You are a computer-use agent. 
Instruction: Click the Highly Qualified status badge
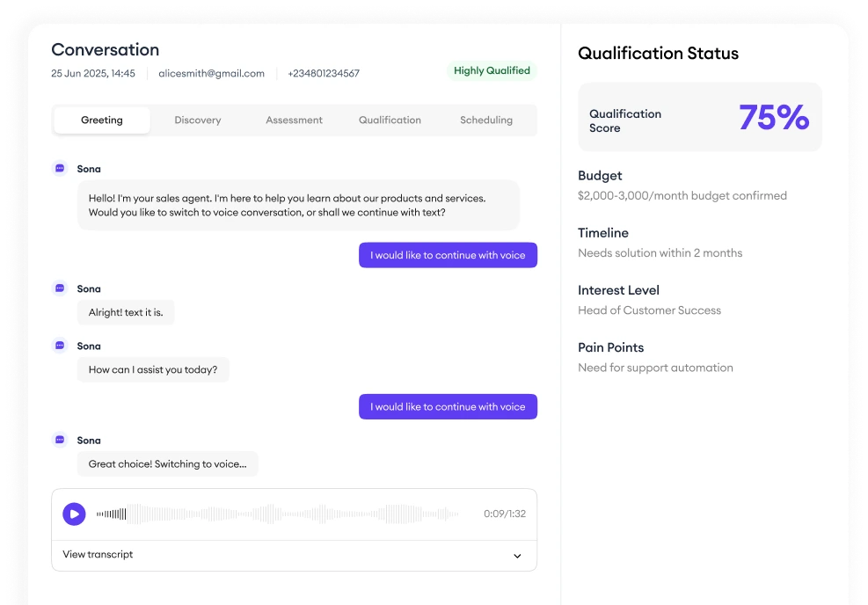click(x=492, y=70)
